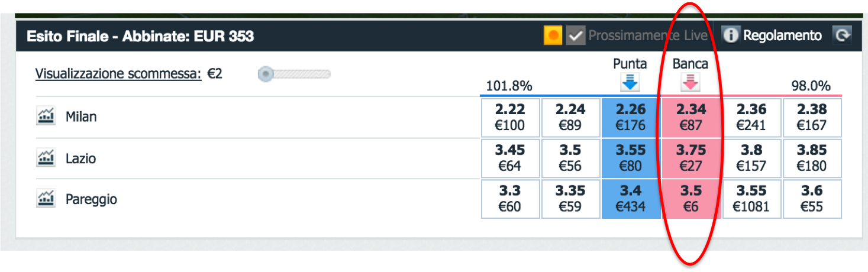This screenshot has width=868, height=272.
Task: Lay Lazio at odds 3.75
Action: (x=690, y=158)
